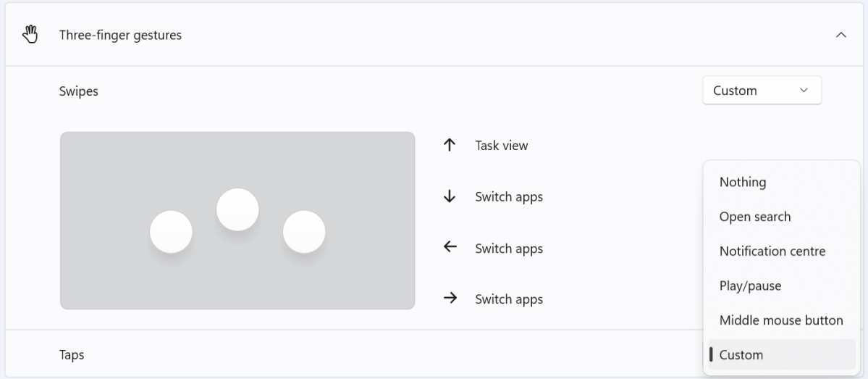Open the Swipes Custom dropdown
This screenshot has height=379, width=868.
(762, 91)
